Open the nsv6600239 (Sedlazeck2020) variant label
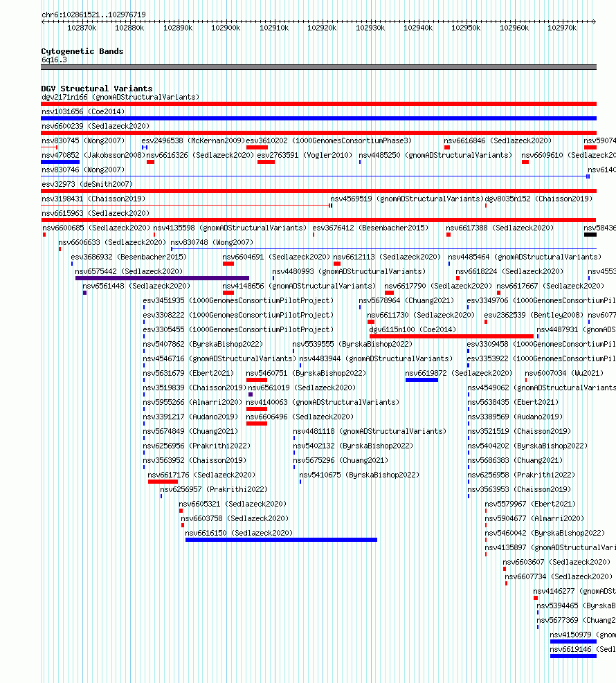The height and width of the screenshot is (683, 616). pyautogui.click(x=96, y=127)
